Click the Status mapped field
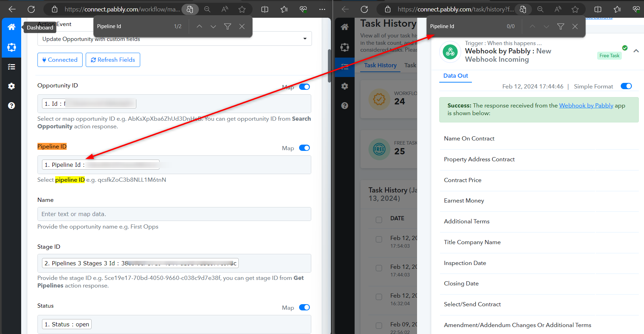The height and width of the screenshot is (334, 644). coord(174,324)
